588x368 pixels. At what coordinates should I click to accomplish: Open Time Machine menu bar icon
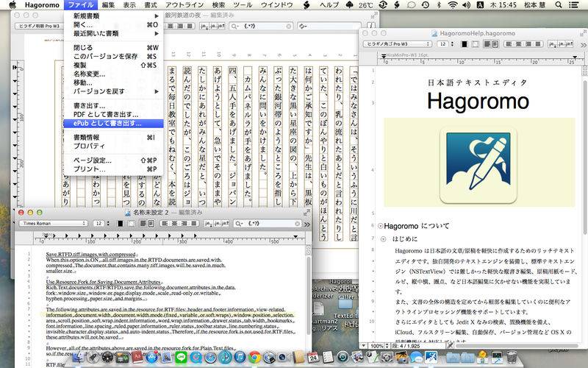point(426,5)
